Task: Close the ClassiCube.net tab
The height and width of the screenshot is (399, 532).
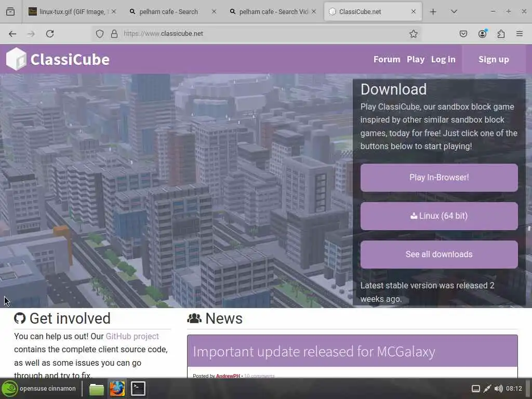Action: click(413, 11)
